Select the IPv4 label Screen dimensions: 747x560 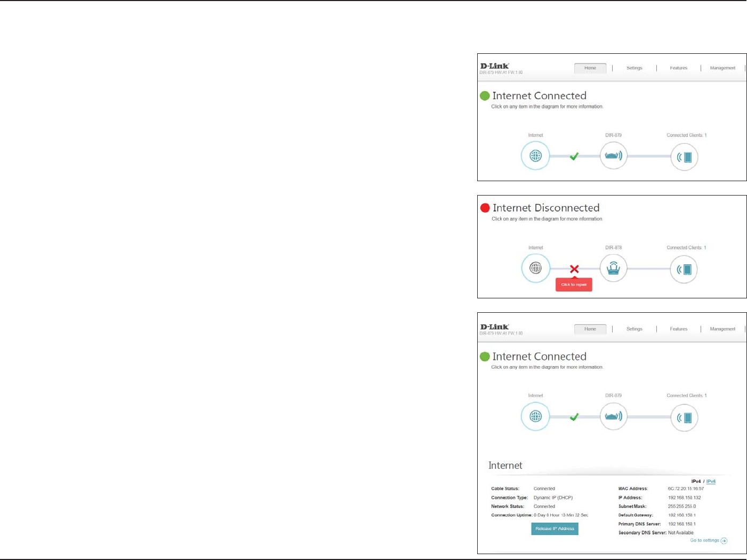pyautogui.click(x=696, y=481)
